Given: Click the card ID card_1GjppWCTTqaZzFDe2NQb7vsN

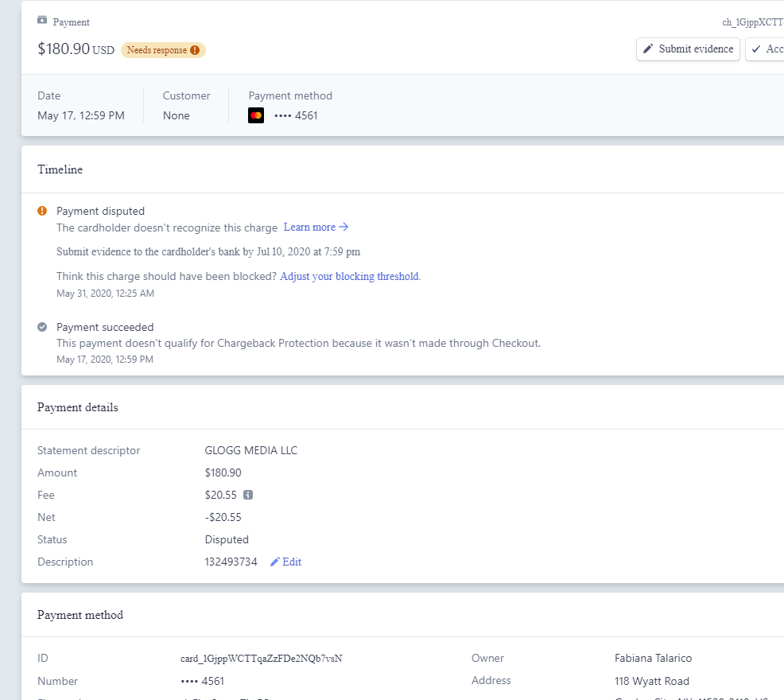Looking at the screenshot, I should [262, 659].
